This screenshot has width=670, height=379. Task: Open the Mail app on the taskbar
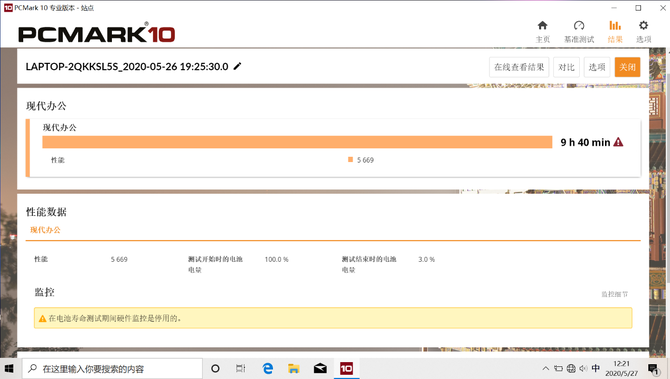tap(320, 368)
